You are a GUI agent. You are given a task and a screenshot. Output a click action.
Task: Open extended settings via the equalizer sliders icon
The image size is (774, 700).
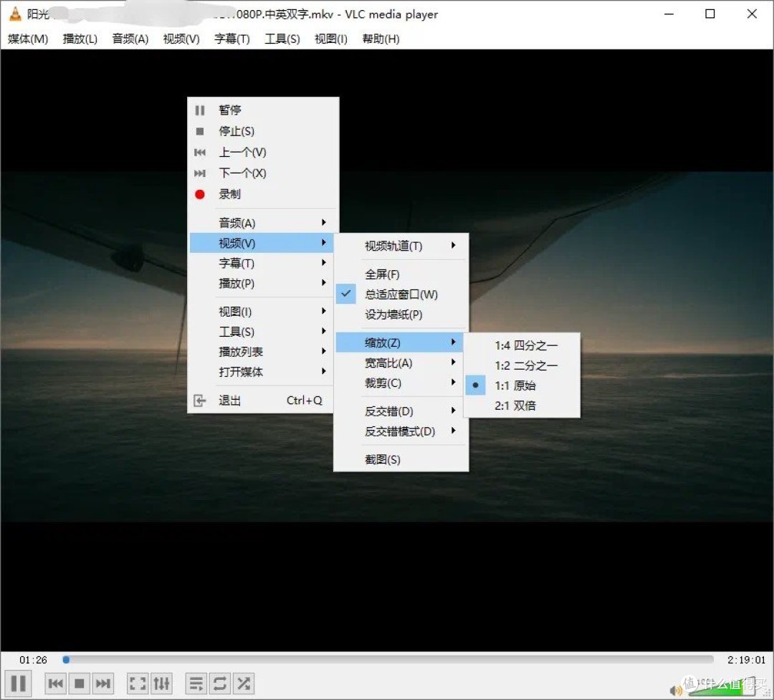161,683
